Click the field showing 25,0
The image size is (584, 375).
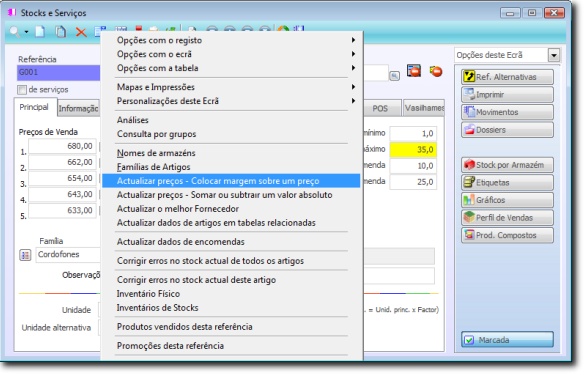click(x=413, y=182)
